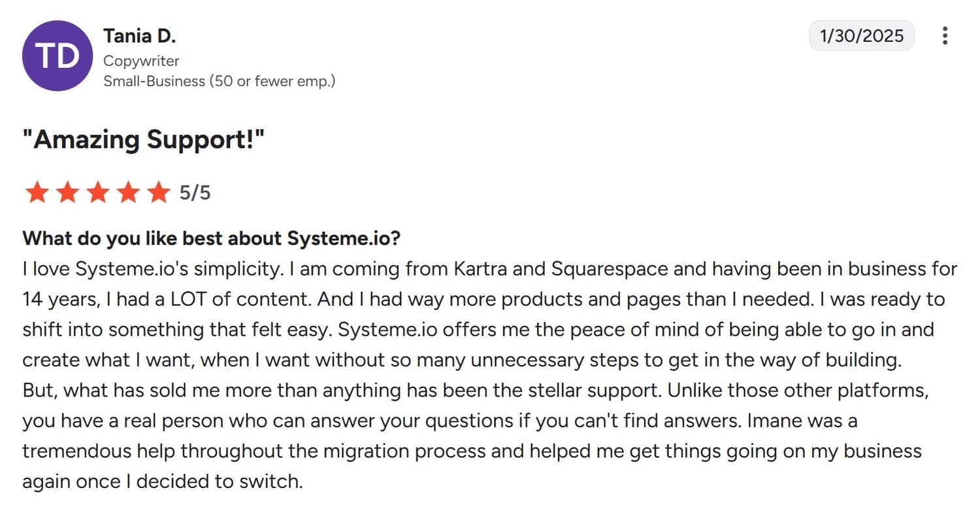
Task: Open reviewer profile via Tania D. name
Action: (139, 35)
